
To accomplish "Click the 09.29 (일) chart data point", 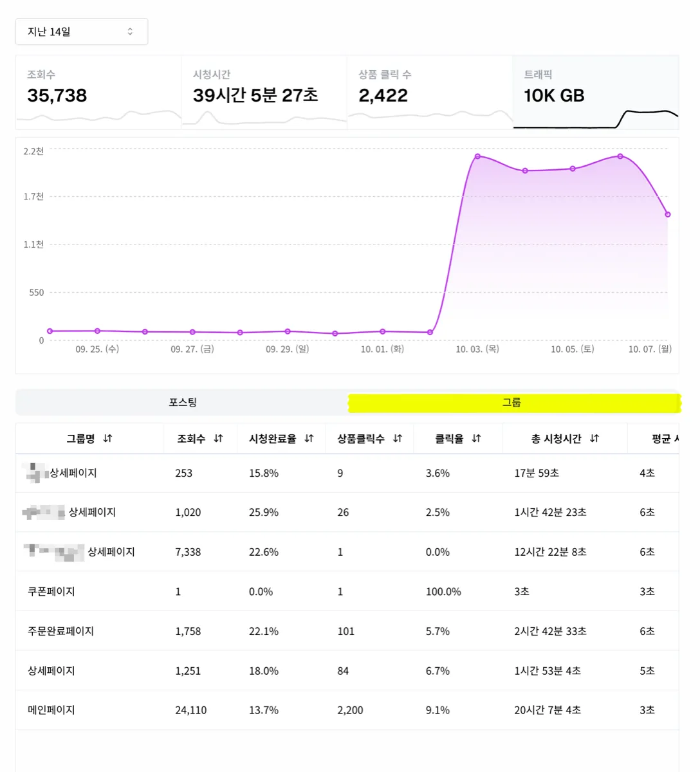I will 288,331.
